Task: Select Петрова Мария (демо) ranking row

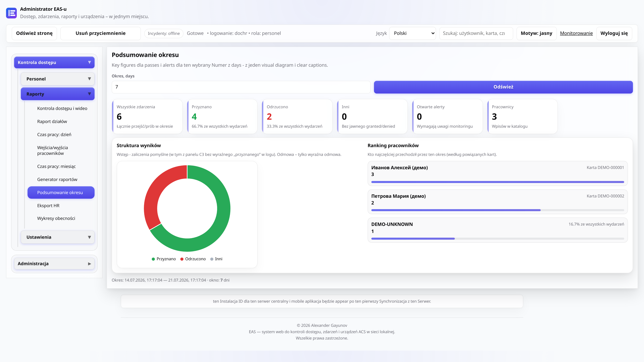Action: pyautogui.click(x=497, y=202)
